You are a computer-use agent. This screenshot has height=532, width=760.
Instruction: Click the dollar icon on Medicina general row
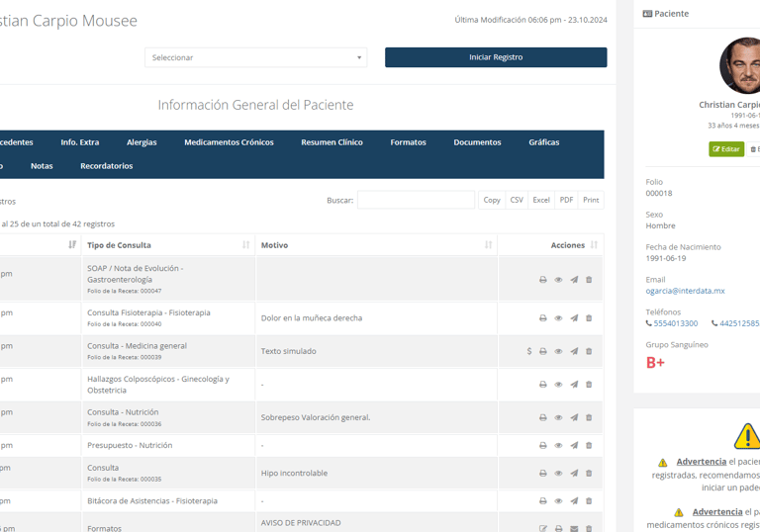click(529, 351)
